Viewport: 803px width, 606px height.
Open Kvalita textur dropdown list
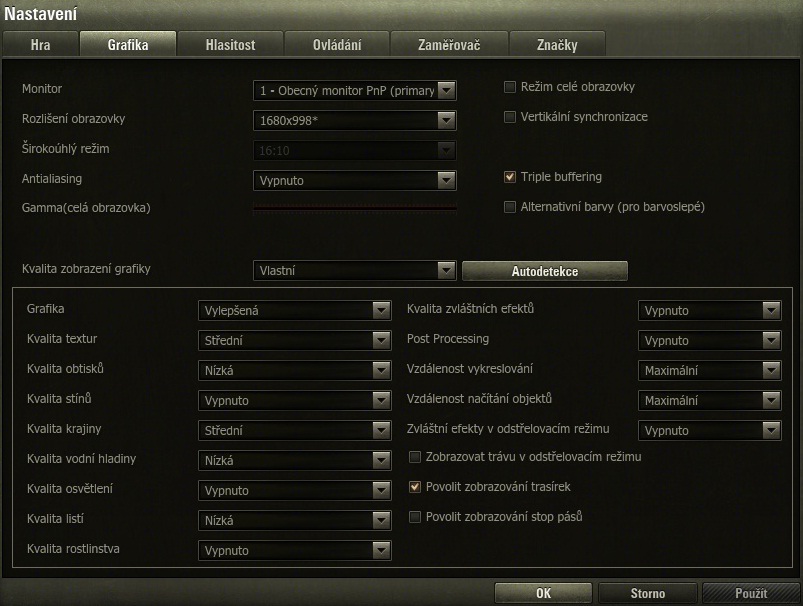pyautogui.click(x=294, y=341)
